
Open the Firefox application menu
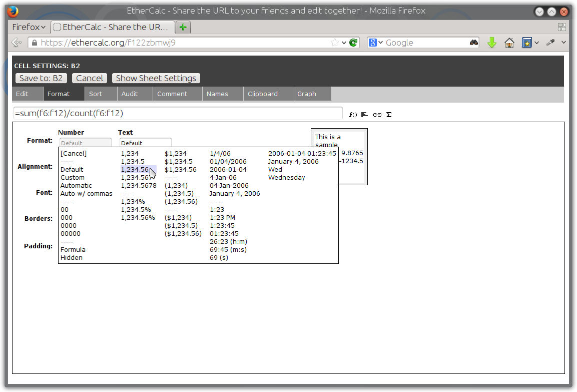(29, 27)
